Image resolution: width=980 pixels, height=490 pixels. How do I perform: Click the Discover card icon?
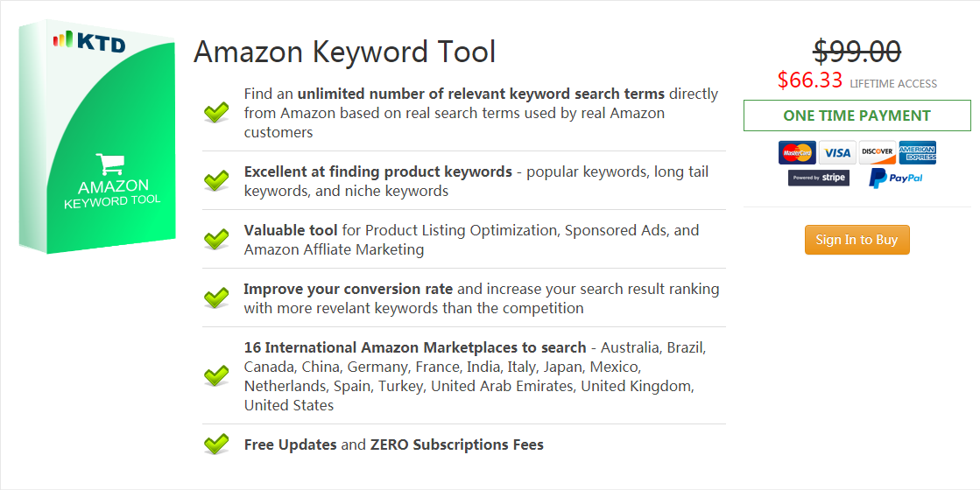pyautogui.click(x=877, y=152)
